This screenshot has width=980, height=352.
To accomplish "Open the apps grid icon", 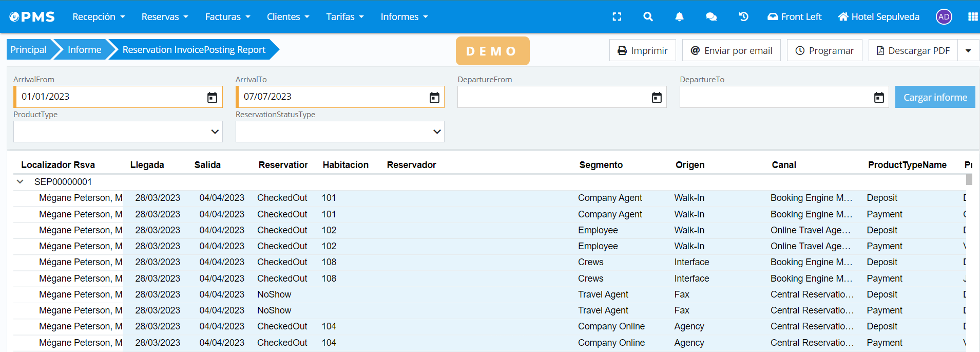I will [x=972, y=17].
